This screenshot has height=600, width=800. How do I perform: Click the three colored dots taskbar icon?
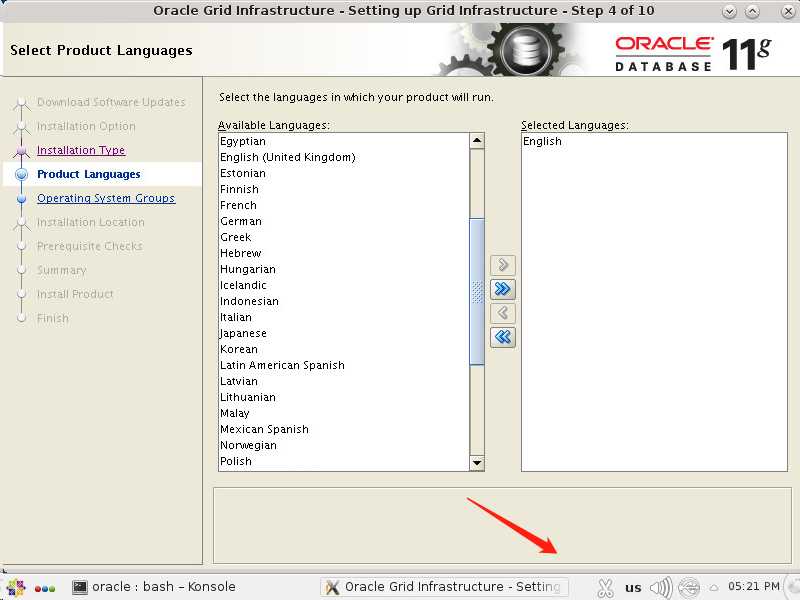point(45,589)
